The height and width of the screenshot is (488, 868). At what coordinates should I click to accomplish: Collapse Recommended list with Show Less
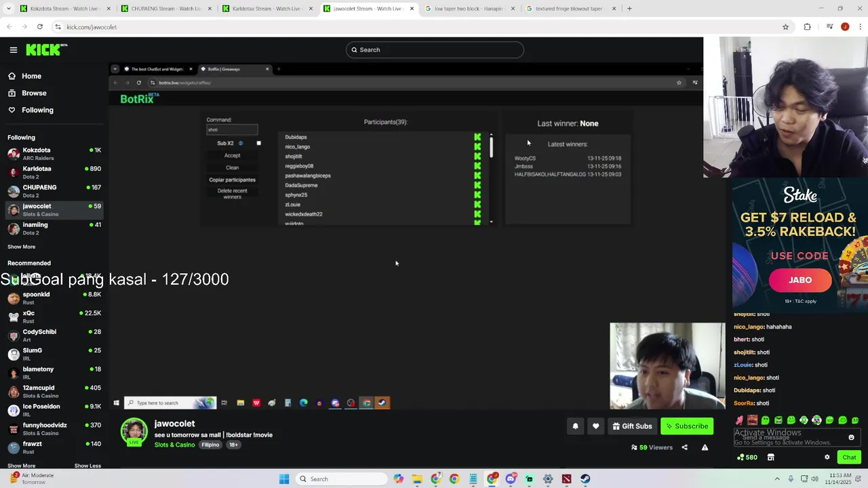click(x=87, y=466)
